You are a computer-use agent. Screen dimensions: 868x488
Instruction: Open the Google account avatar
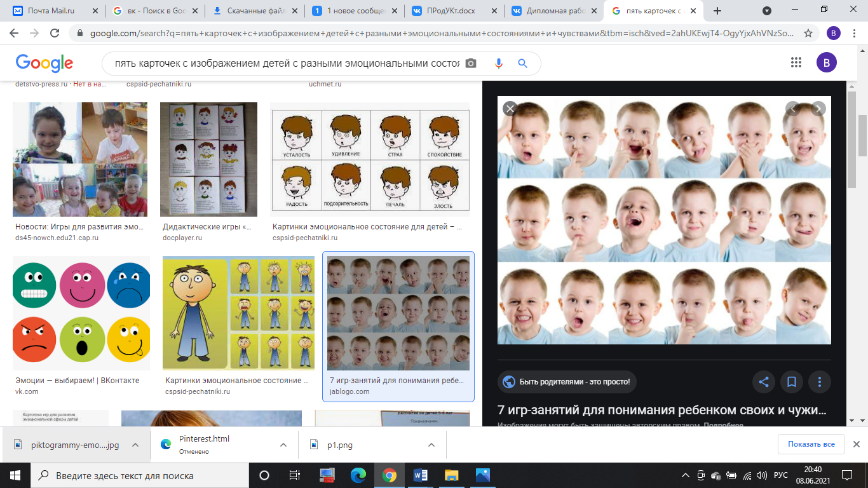click(827, 62)
